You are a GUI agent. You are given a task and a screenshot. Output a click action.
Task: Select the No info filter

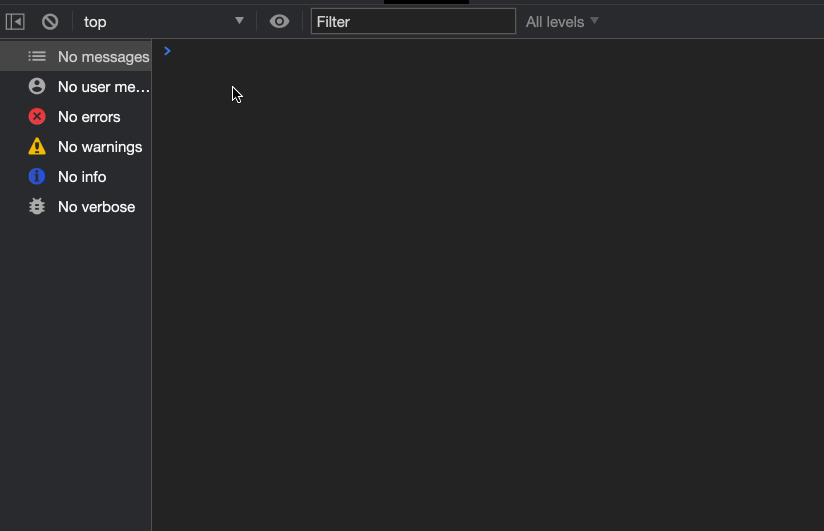pos(76,177)
